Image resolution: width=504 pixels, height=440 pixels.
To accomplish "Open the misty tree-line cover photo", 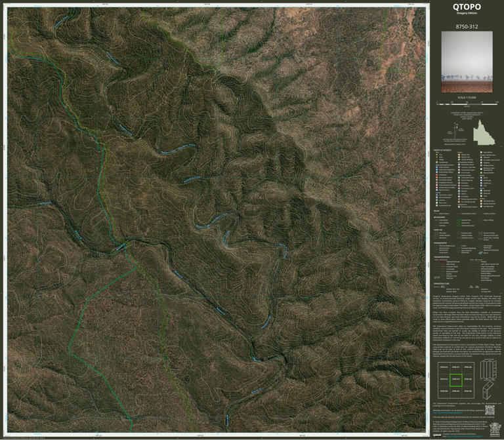I will (467, 62).
